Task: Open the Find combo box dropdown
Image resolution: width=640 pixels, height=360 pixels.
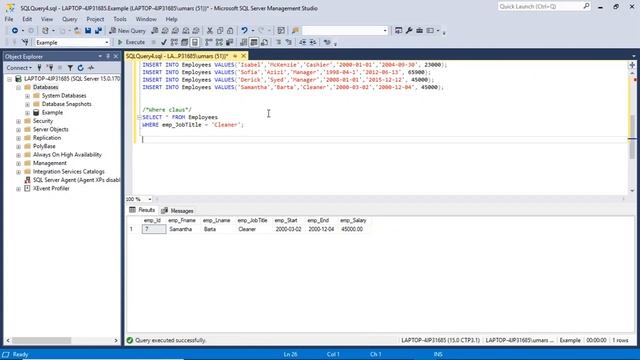Action: pos(385,31)
